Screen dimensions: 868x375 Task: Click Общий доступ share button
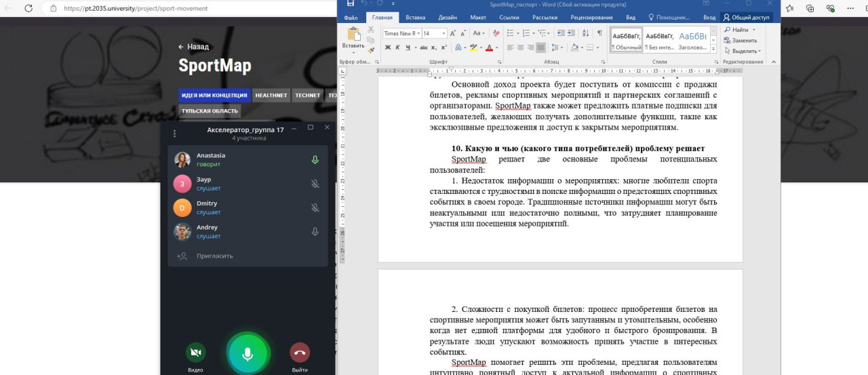(746, 18)
